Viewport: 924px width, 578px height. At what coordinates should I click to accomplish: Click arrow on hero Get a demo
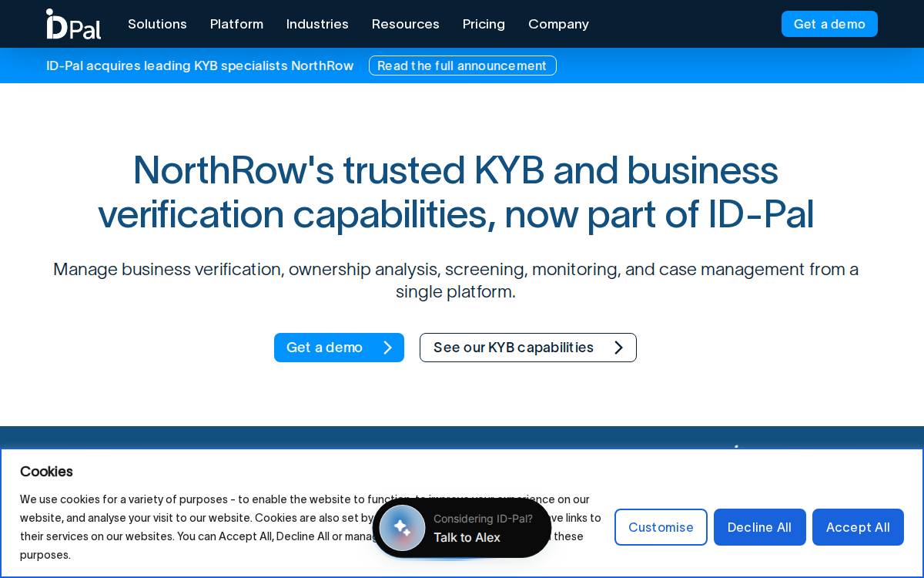tap(387, 348)
